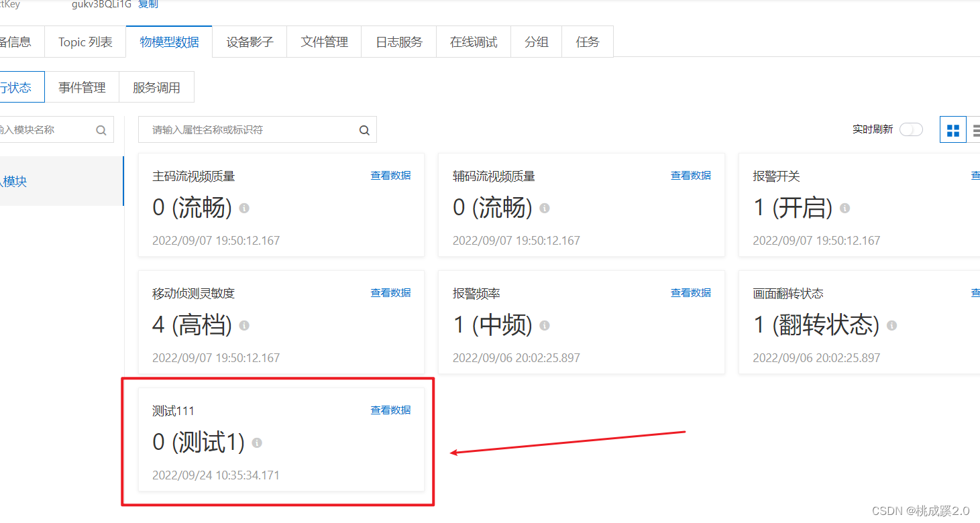Focus the module name search field
The height and width of the screenshot is (523, 980).
pos(56,129)
